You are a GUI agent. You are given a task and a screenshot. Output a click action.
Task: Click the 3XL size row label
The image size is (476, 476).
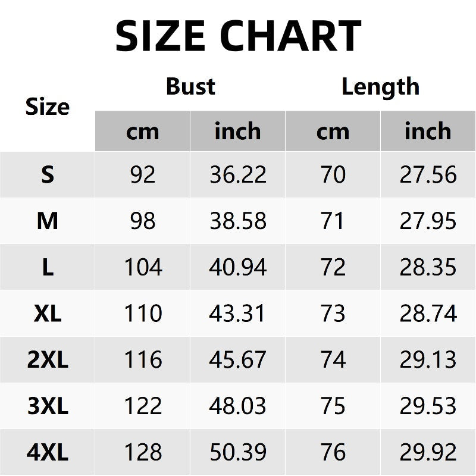pos(48,406)
